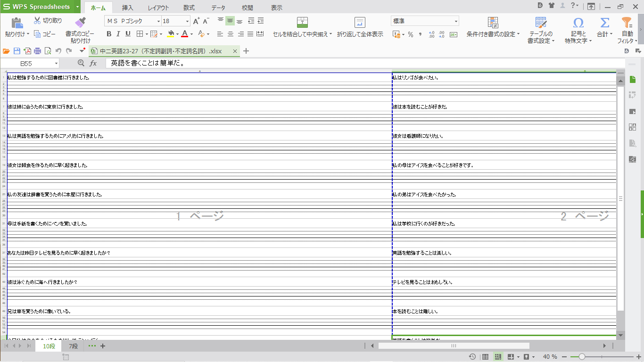Justify text horizontally
644x362 pixels.
tap(250, 34)
